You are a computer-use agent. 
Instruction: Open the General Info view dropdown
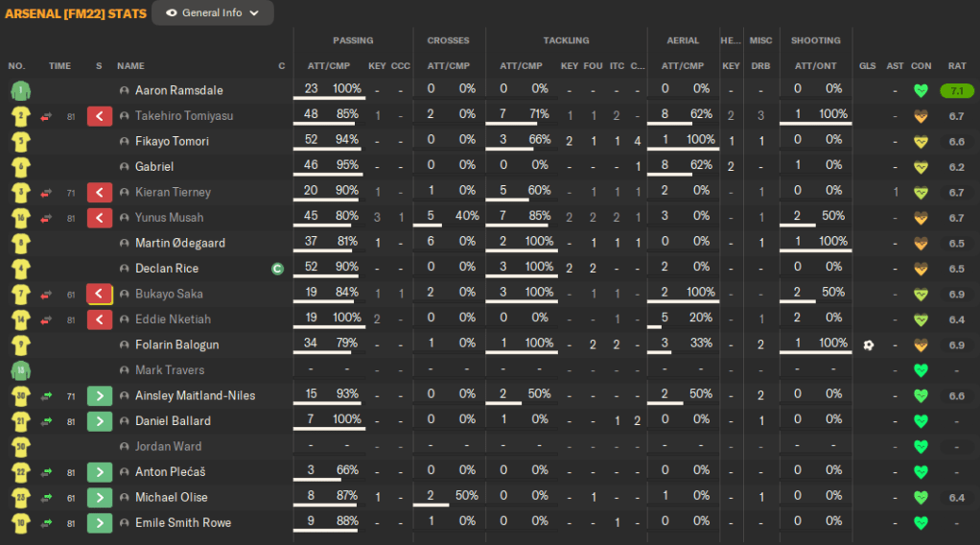[212, 13]
